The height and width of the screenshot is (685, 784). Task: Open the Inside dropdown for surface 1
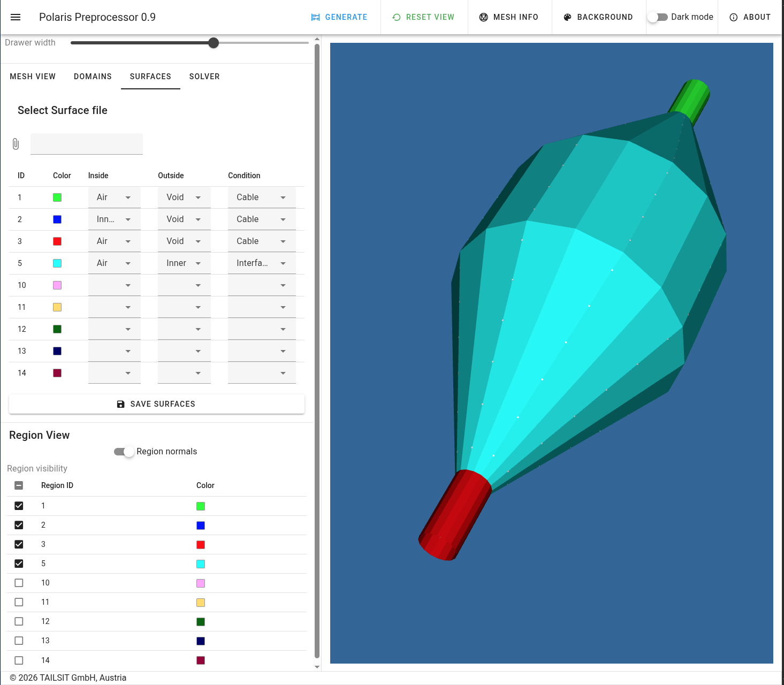[x=115, y=197]
